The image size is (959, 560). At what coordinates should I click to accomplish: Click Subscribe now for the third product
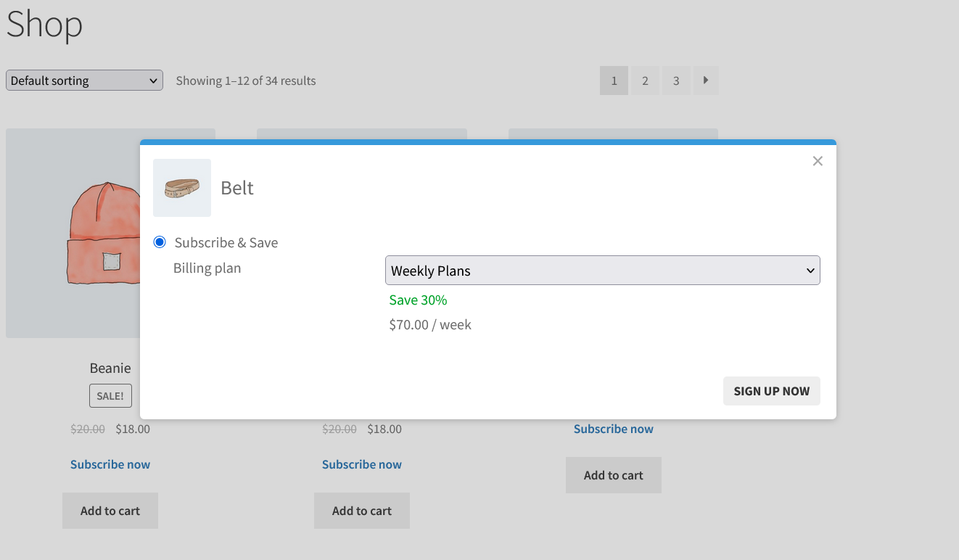pos(614,429)
